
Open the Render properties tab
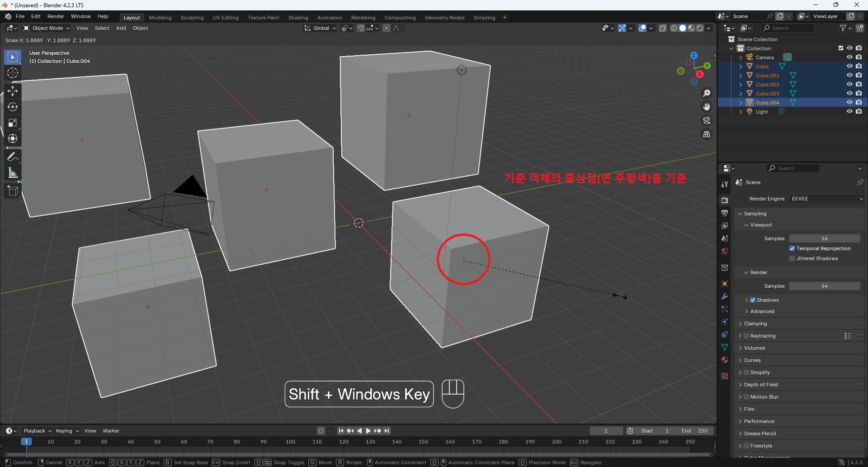coord(725,200)
